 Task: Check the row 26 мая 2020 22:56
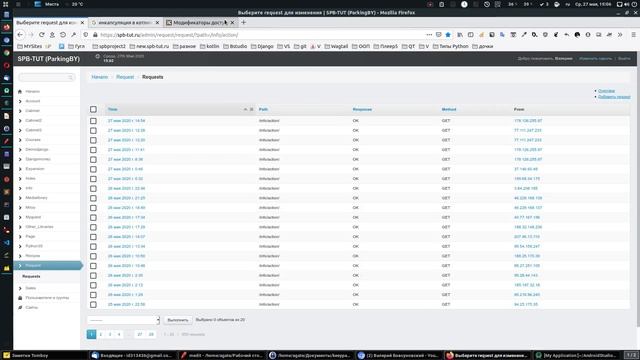(x=93, y=189)
